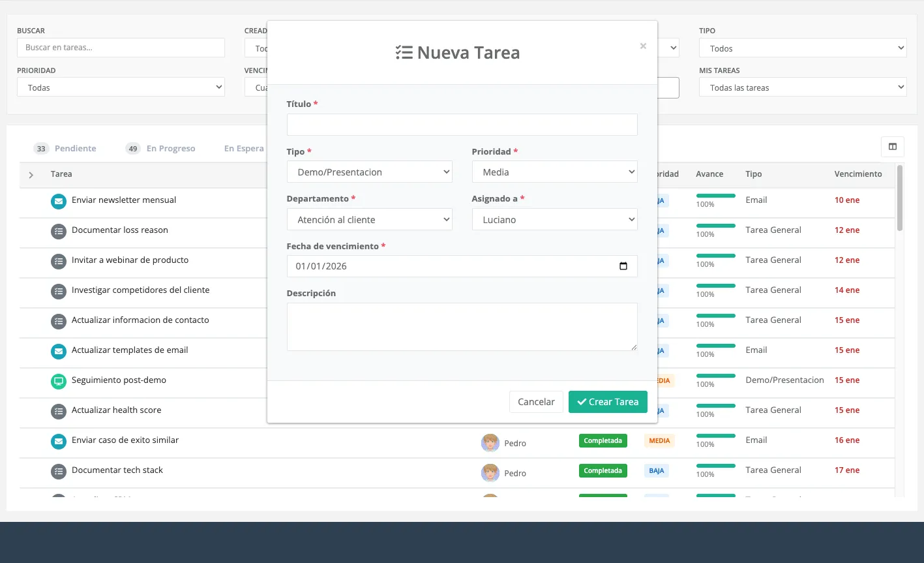
Task: Click the icon beside Actualizar health score
Action: (x=59, y=412)
